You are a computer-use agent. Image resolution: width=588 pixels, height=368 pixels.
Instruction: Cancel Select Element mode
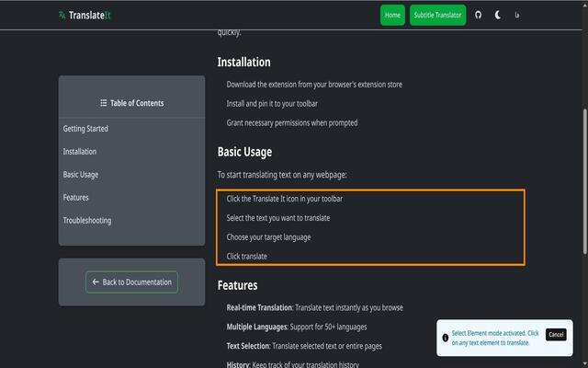(x=556, y=335)
